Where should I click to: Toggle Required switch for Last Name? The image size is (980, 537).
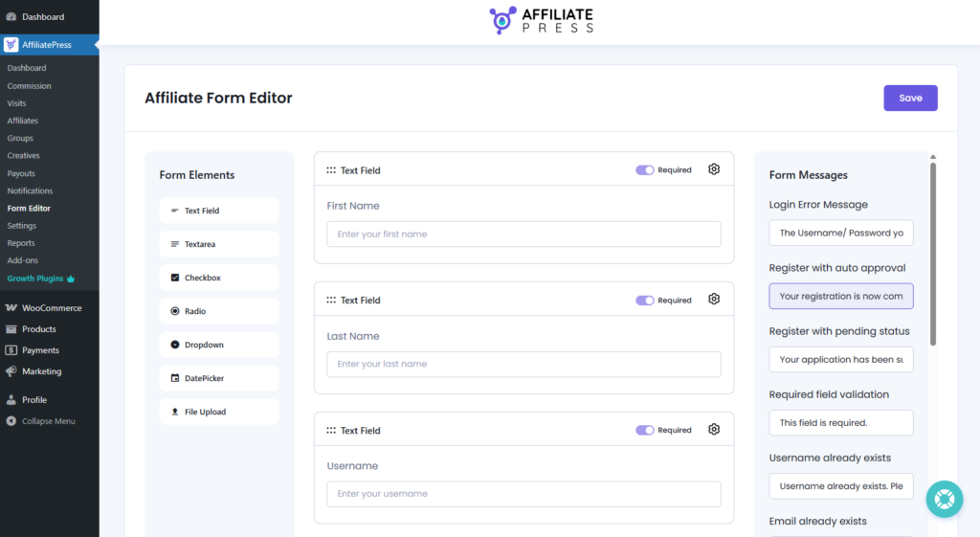[x=644, y=300]
